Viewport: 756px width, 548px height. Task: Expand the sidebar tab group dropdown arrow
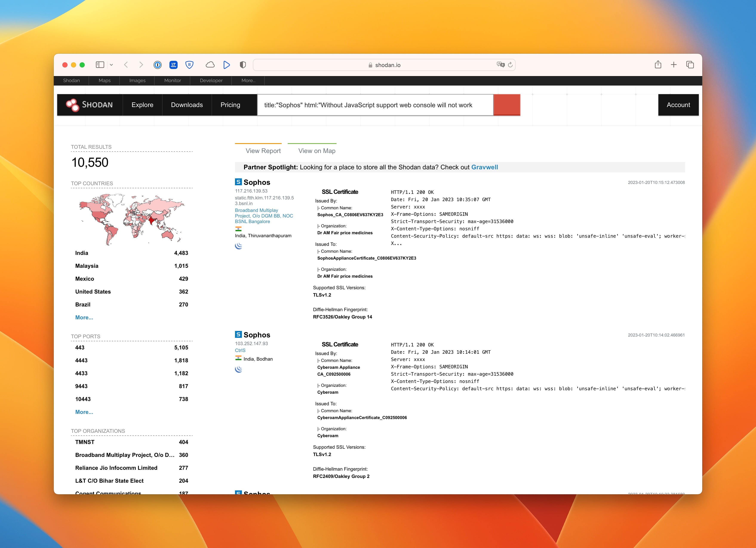point(111,65)
